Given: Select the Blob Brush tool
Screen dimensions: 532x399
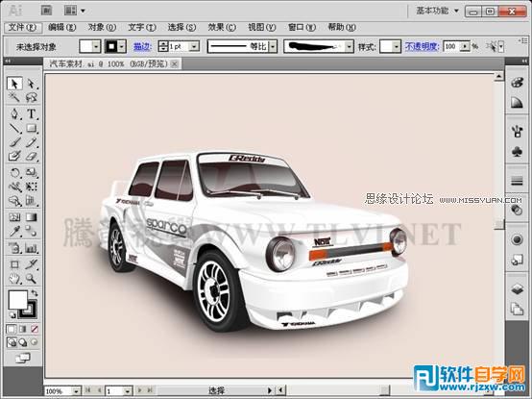Looking at the screenshot, I should tap(14, 156).
